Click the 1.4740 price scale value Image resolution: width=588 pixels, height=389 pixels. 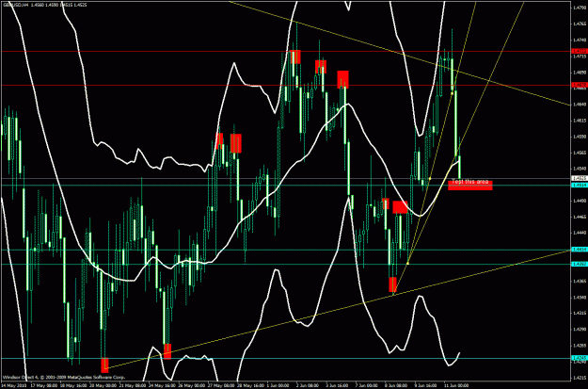coord(578,40)
